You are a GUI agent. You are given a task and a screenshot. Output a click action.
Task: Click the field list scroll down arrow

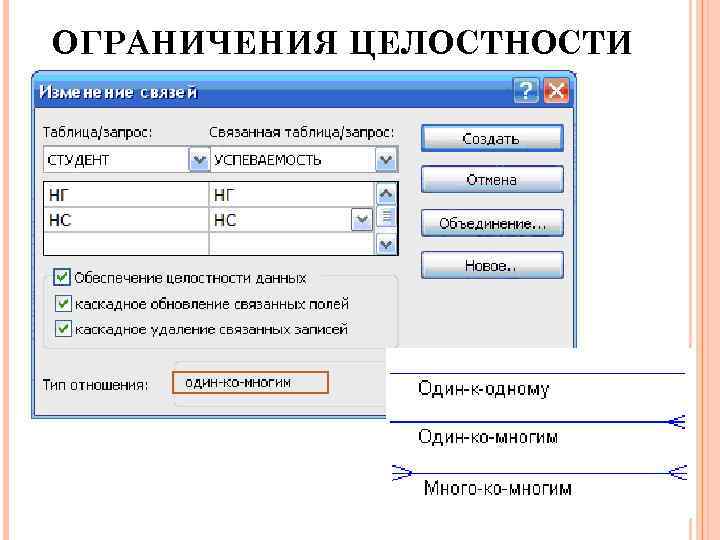[x=386, y=244]
